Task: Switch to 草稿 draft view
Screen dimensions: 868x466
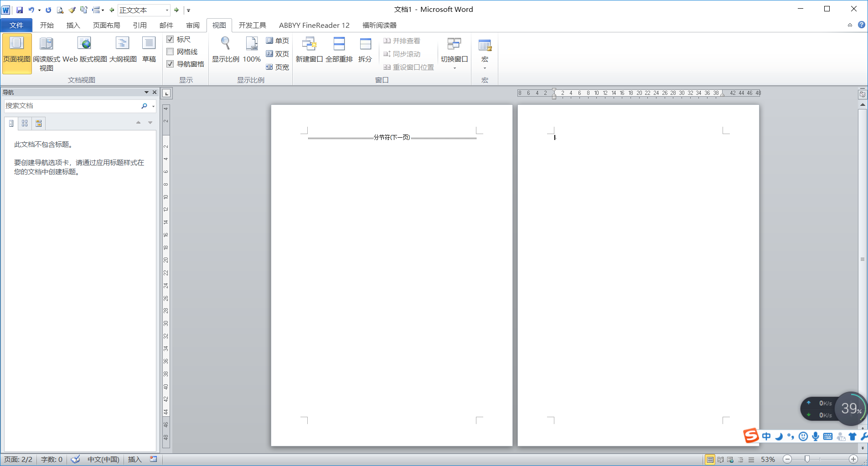Action: pyautogui.click(x=149, y=49)
